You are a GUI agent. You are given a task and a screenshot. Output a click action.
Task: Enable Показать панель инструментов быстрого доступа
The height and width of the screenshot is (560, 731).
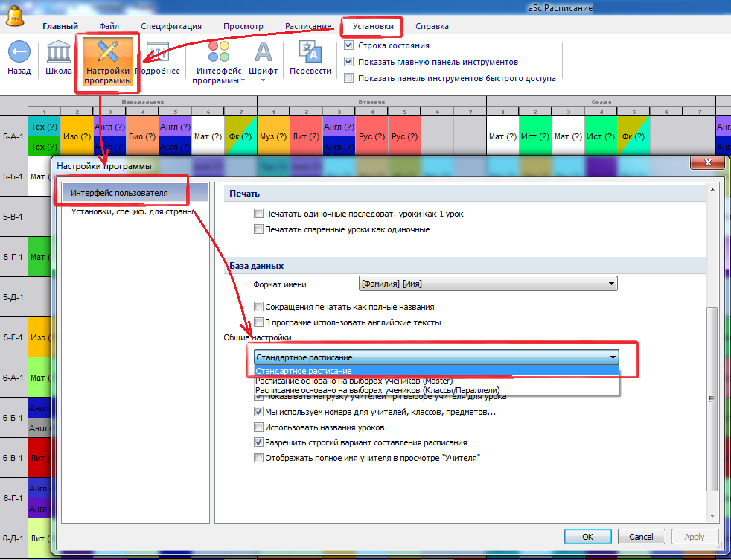(349, 77)
